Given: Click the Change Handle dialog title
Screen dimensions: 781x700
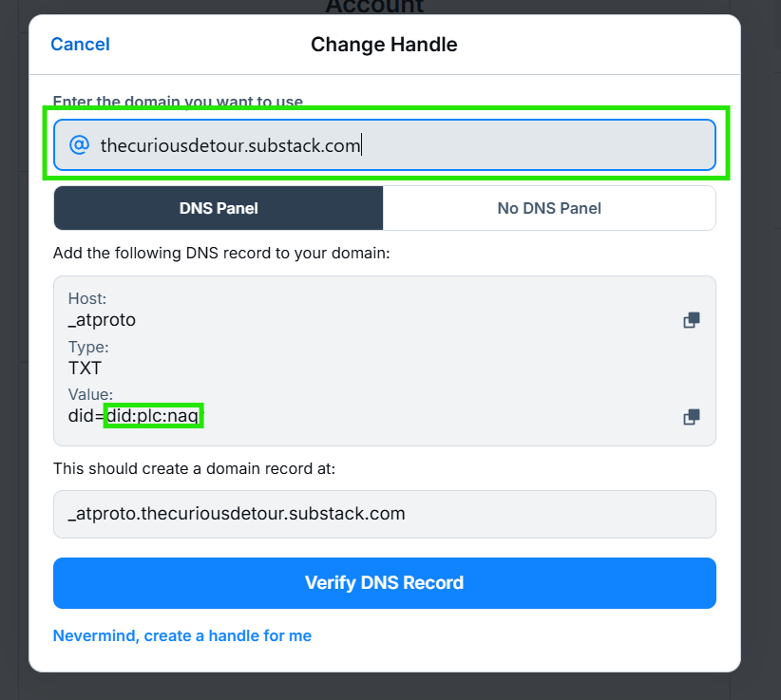Looking at the screenshot, I should pos(384,44).
